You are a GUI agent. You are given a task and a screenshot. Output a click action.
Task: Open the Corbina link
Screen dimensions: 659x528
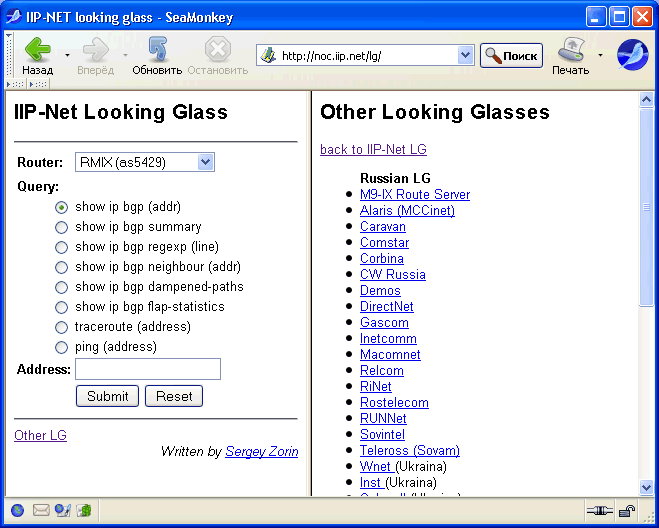tap(382, 258)
